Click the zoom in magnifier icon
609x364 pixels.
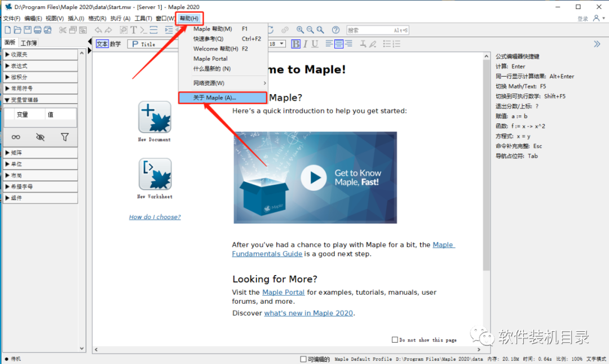coord(300,30)
